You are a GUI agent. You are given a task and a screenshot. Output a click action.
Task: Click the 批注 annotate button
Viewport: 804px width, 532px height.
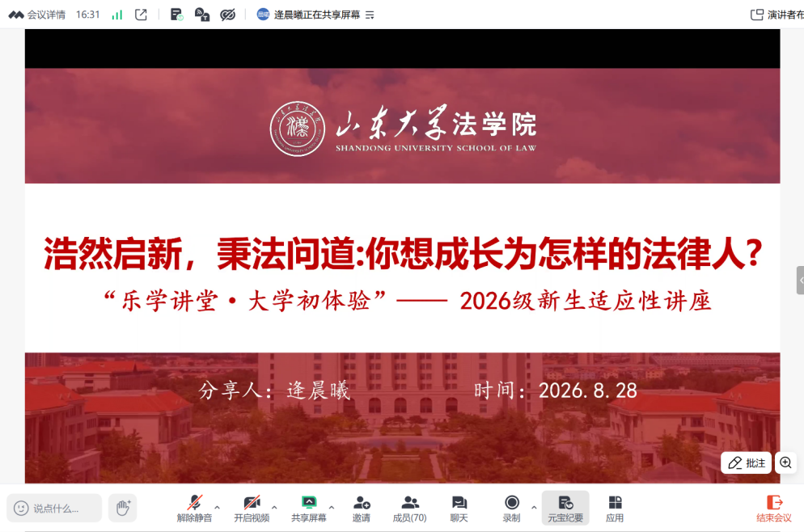(746, 462)
